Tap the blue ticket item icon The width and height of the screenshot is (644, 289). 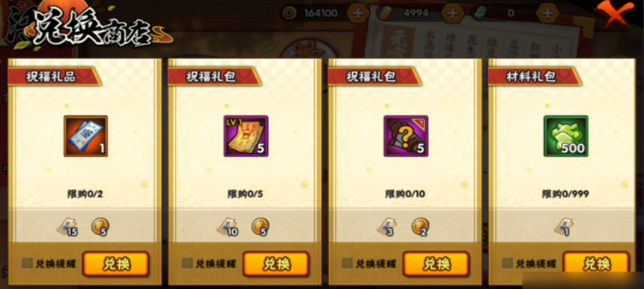point(85,136)
